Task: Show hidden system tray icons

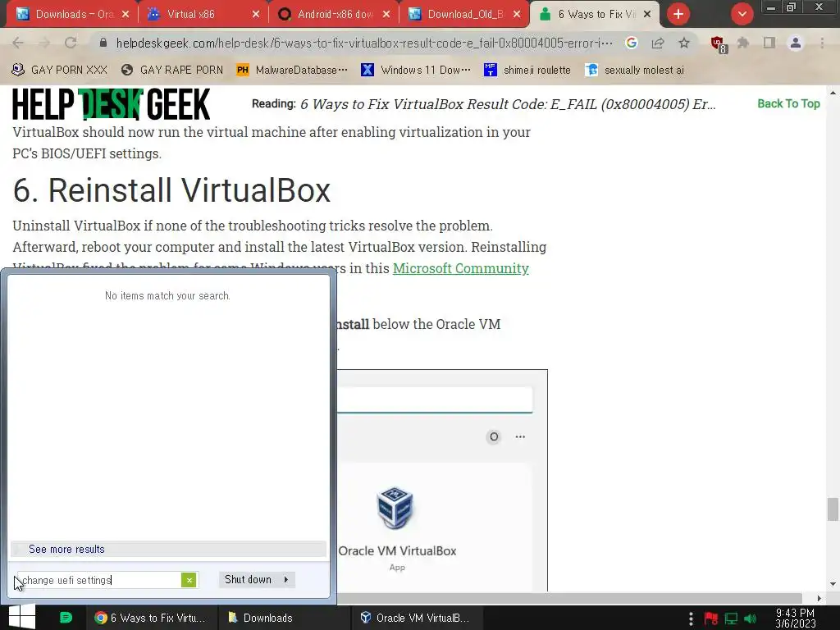Action: coord(691,619)
